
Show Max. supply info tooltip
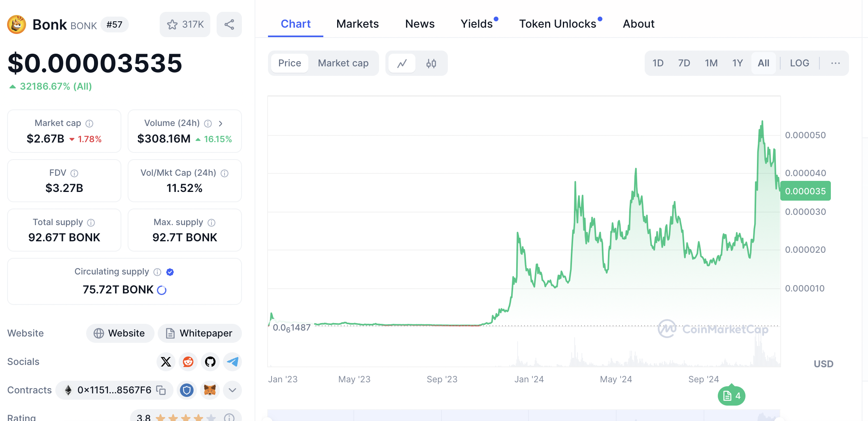click(x=211, y=223)
